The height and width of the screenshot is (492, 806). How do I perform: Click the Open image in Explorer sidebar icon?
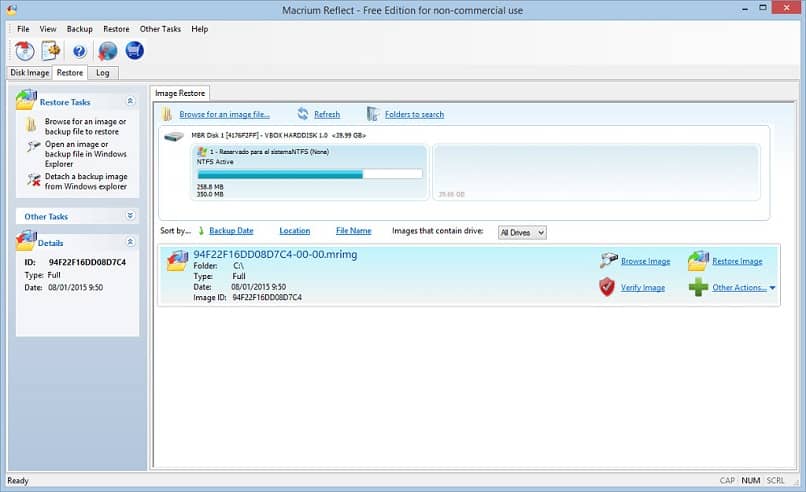click(33, 147)
